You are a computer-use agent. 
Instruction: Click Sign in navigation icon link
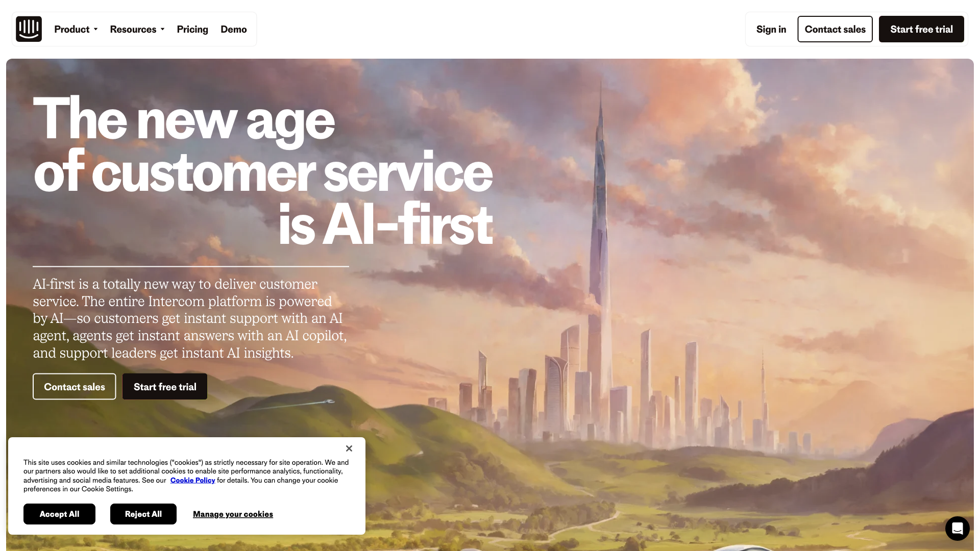(x=771, y=29)
